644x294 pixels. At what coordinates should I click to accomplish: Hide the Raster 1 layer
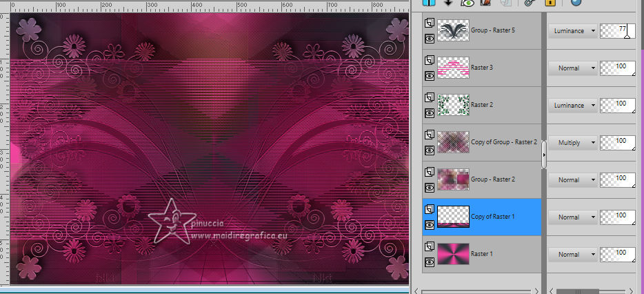tap(429, 262)
